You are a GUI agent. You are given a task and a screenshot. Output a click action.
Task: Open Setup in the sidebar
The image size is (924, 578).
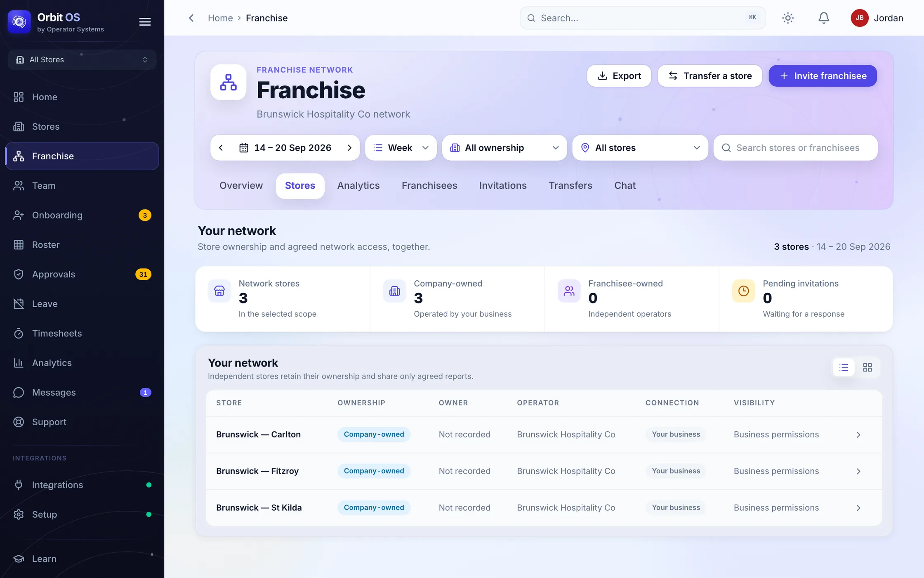tap(82, 514)
